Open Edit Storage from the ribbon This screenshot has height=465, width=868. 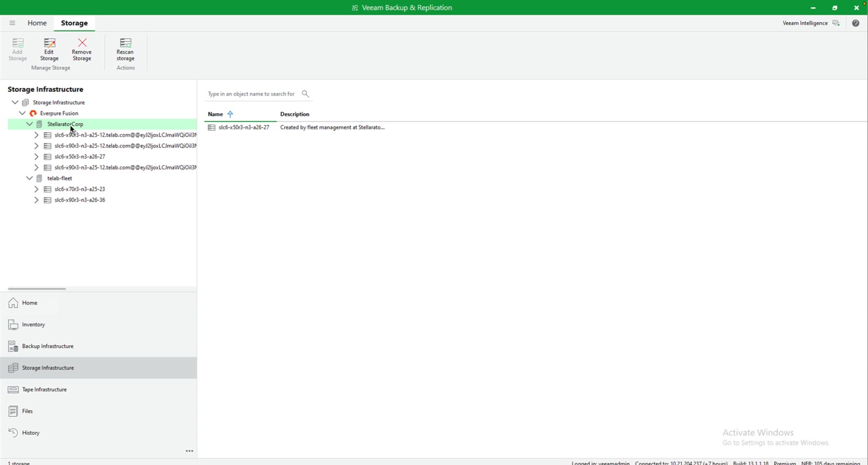pyautogui.click(x=49, y=49)
